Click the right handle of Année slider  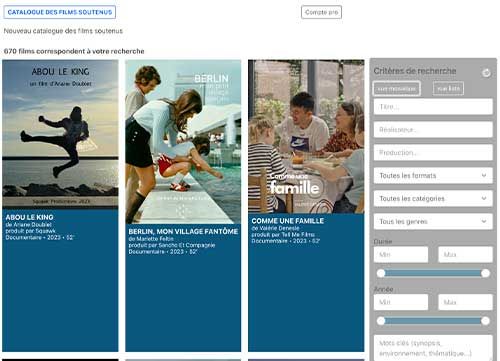pos(485,321)
